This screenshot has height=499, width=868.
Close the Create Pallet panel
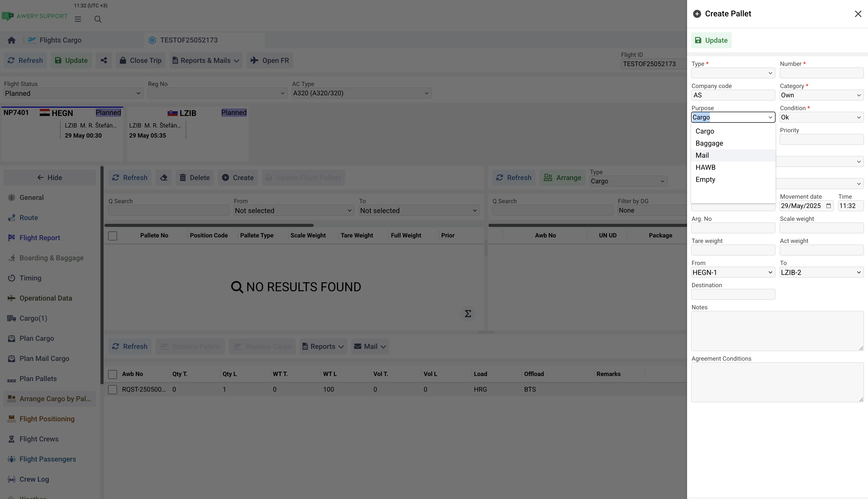click(858, 14)
